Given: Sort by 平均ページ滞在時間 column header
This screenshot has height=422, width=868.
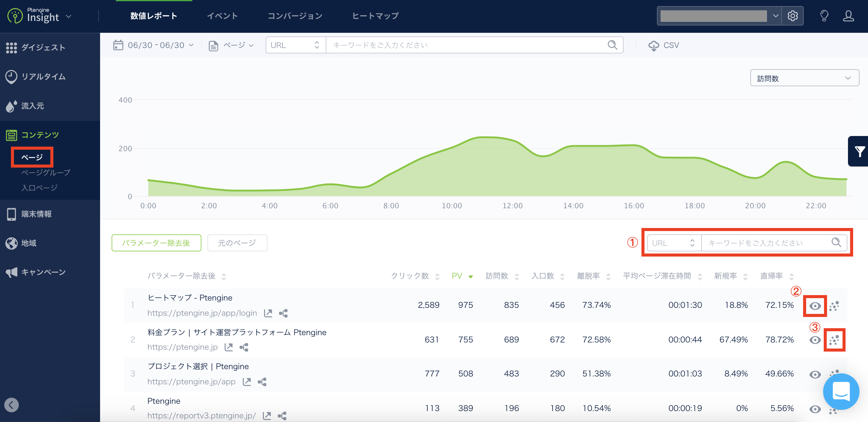Looking at the screenshot, I should pos(662,276).
